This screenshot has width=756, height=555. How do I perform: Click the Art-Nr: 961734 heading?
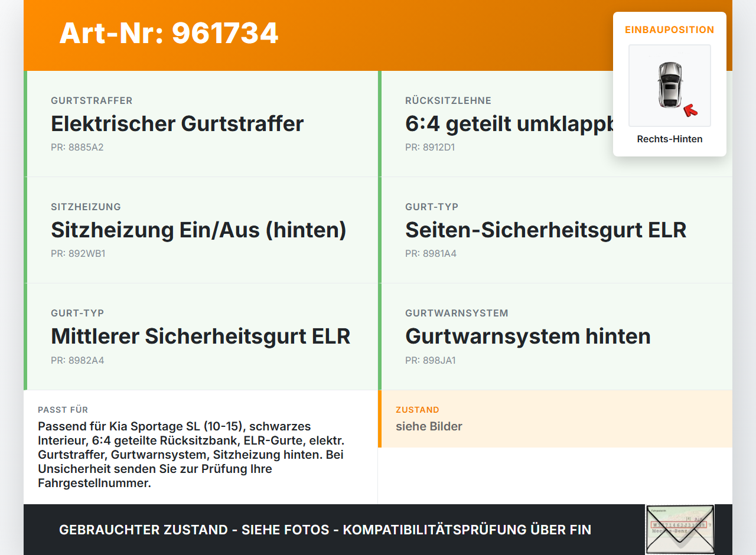(169, 34)
